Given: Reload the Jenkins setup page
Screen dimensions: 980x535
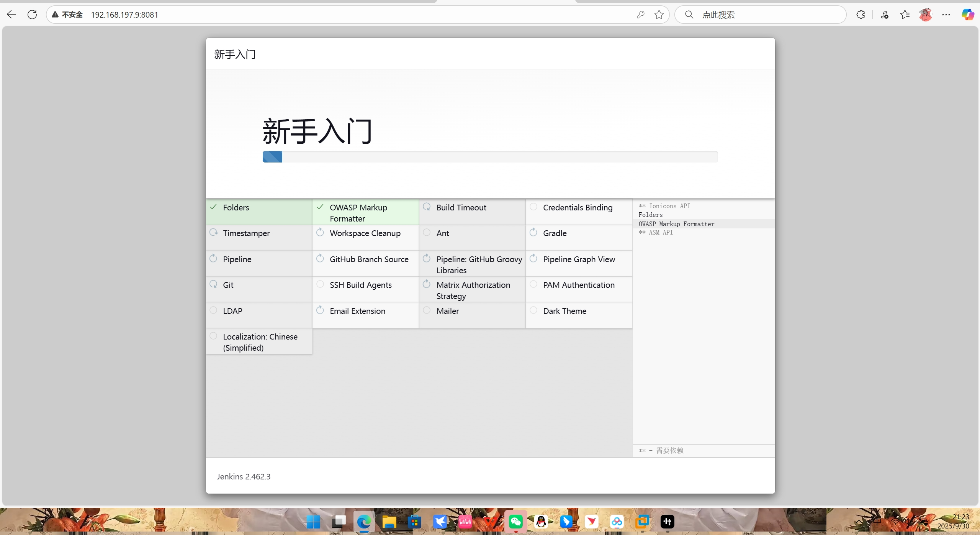Looking at the screenshot, I should tap(32, 15).
